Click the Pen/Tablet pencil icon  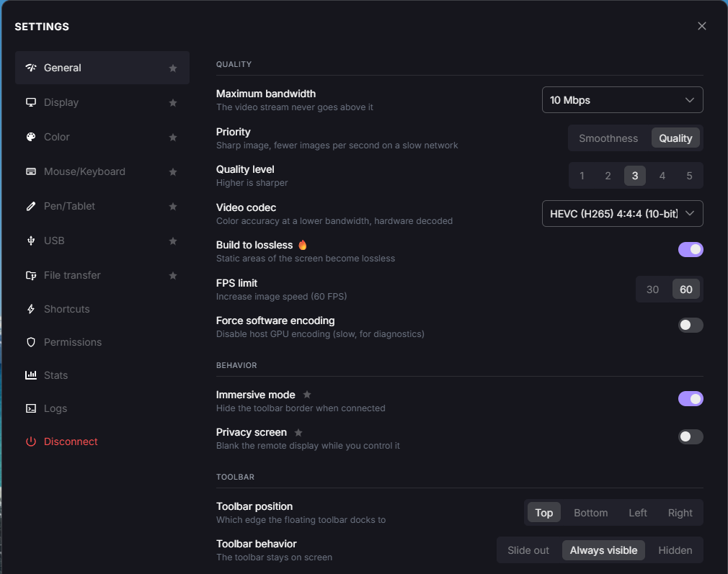pos(31,206)
